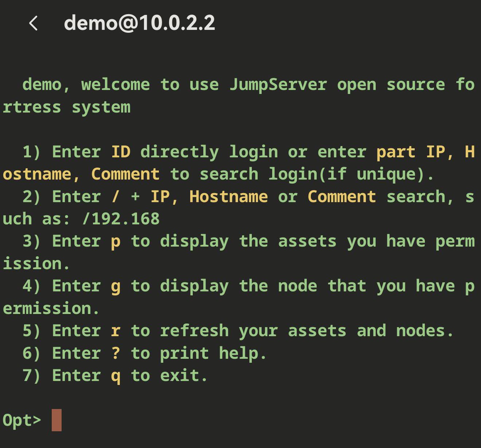Click the JumpServer word in welcome line
The image size is (481, 448).
278,85
